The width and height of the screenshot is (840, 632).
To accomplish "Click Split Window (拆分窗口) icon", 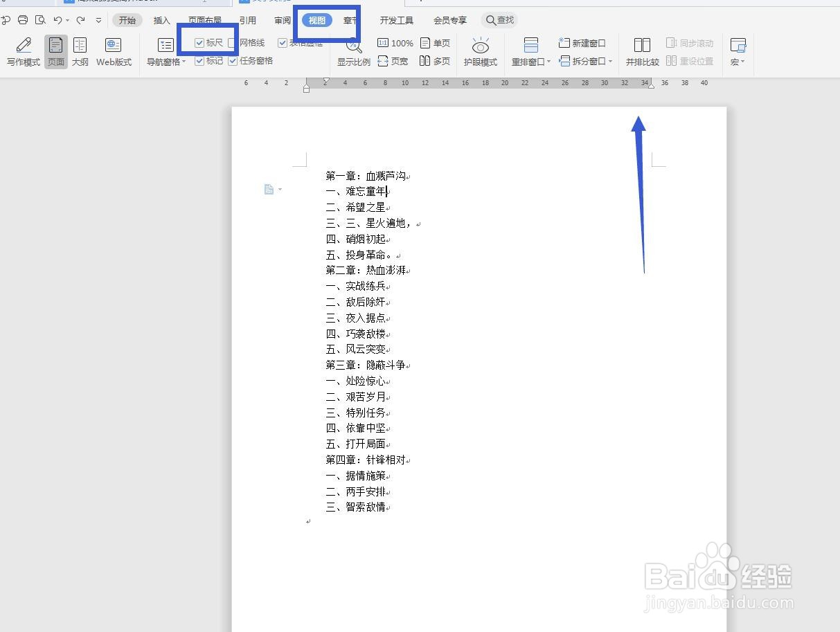I will coord(564,61).
